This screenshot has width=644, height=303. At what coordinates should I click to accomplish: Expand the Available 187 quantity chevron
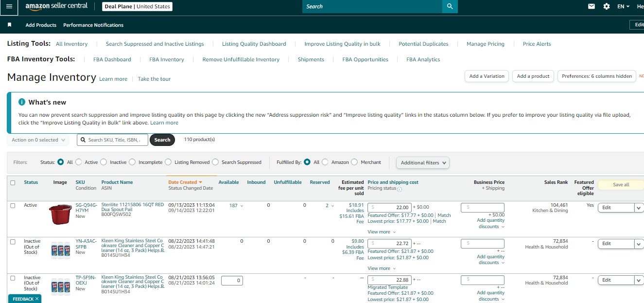pyautogui.click(x=242, y=206)
